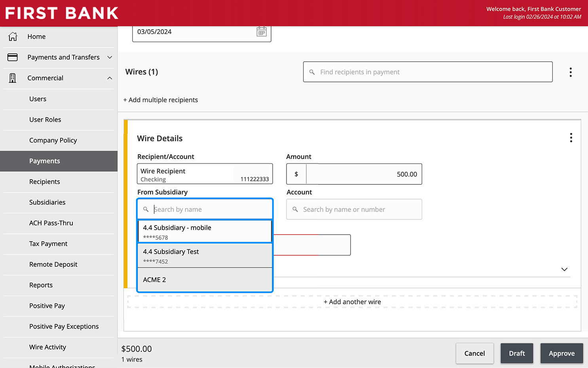Open the Wire Details three-dot menu

571,138
